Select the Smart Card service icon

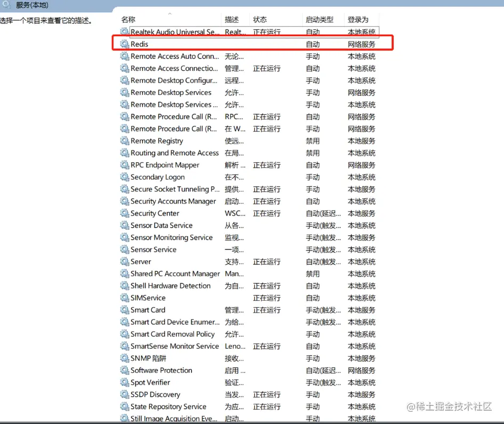pyautogui.click(x=124, y=310)
